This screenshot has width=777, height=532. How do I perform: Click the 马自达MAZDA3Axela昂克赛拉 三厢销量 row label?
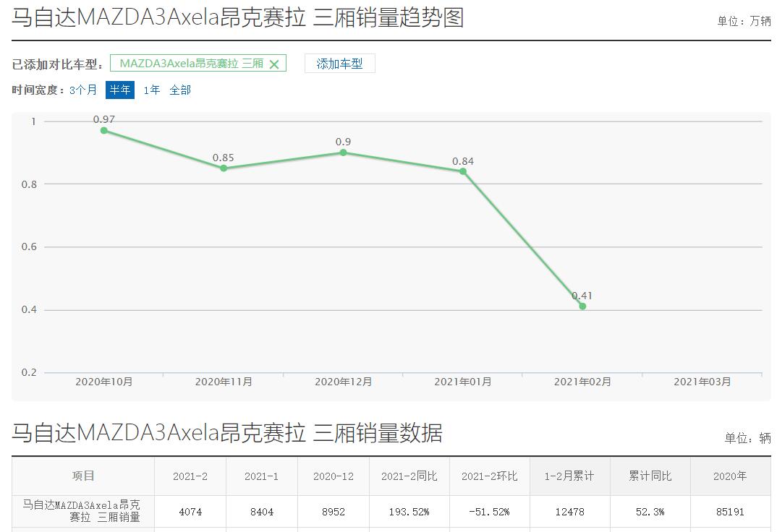82,511
